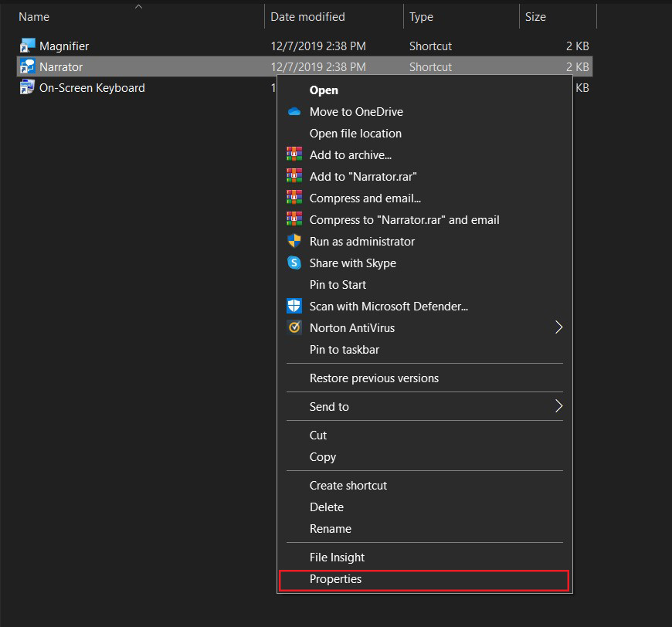Click WinRAR icon beside Compress and email
This screenshot has height=627, width=672.
coord(294,198)
